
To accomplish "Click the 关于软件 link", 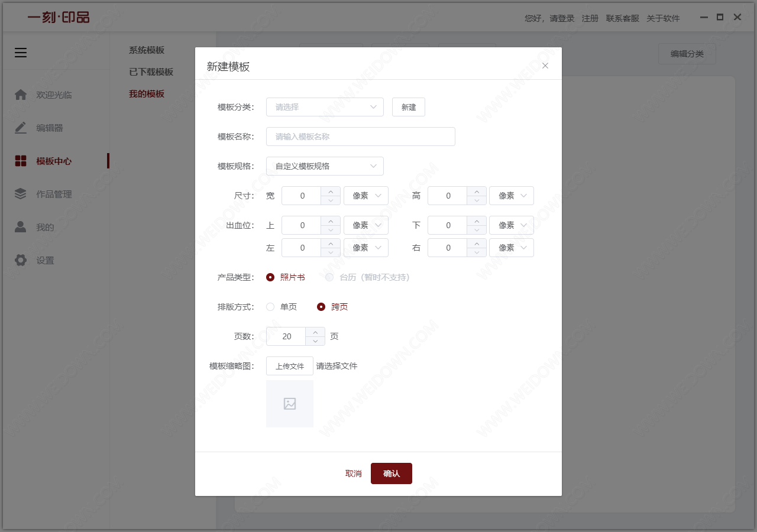I will coord(663,18).
